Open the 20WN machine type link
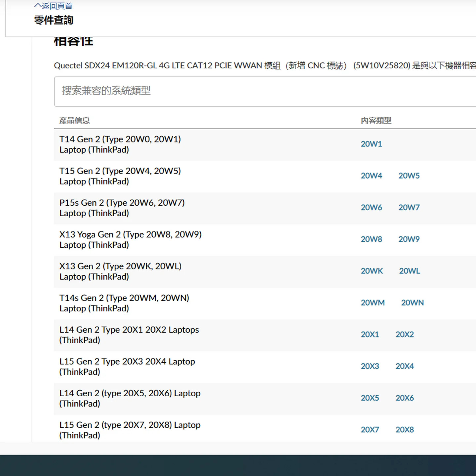The image size is (476, 476). (x=412, y=303)
